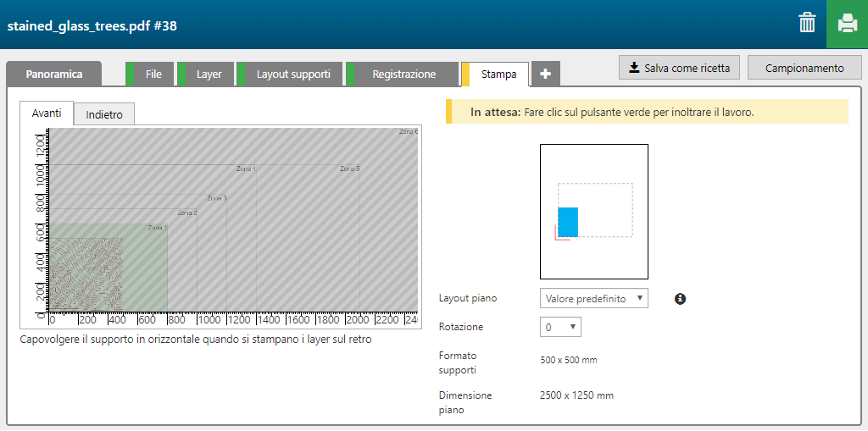Click the red origin corner marker in table preview
868x431 pixels.
click(560, 235)
